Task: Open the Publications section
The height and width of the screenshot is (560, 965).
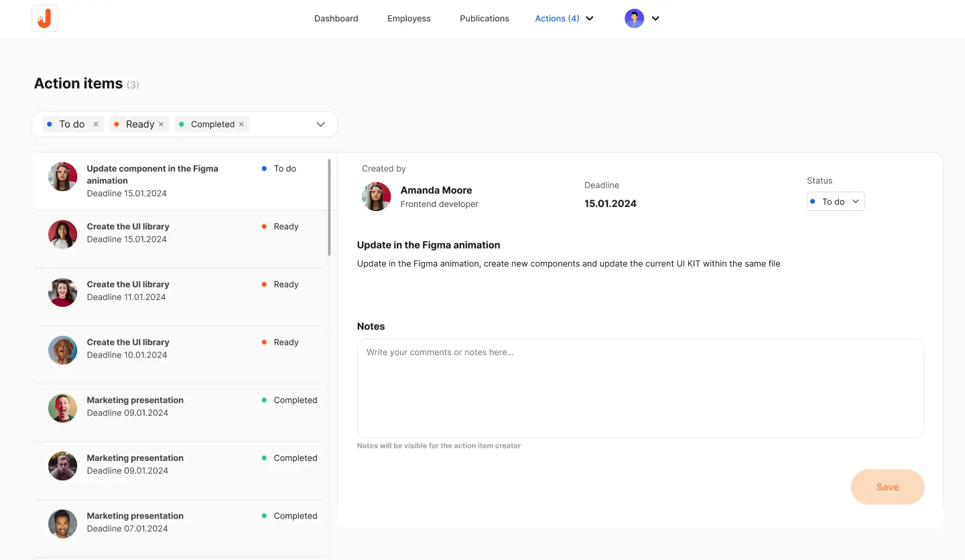Action: (x=484, y=18)
